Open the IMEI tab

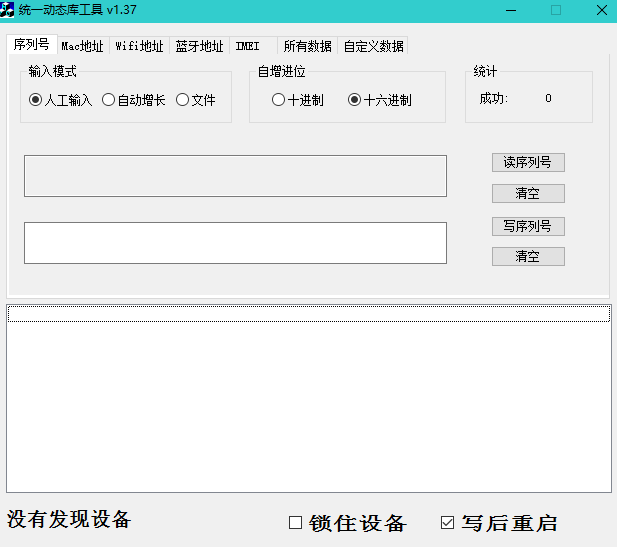(253, 46)
